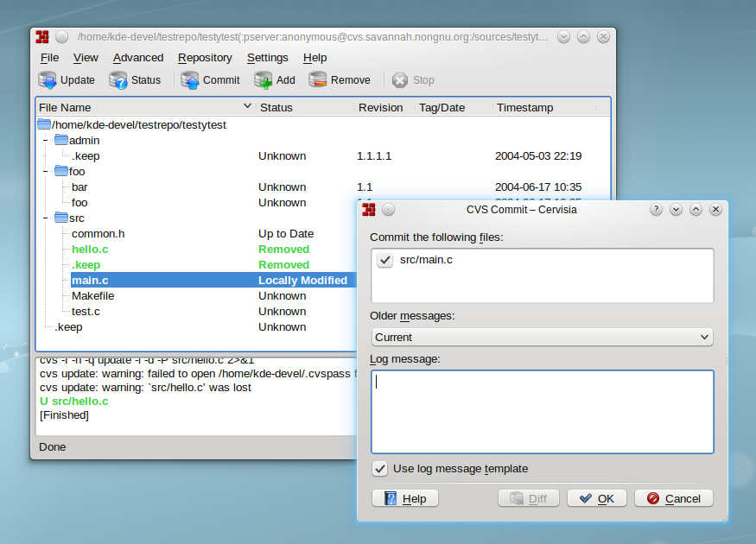This screenshot has height=544, width=756.
Task: Select green .keep file under src
Action: coord(86,265)
